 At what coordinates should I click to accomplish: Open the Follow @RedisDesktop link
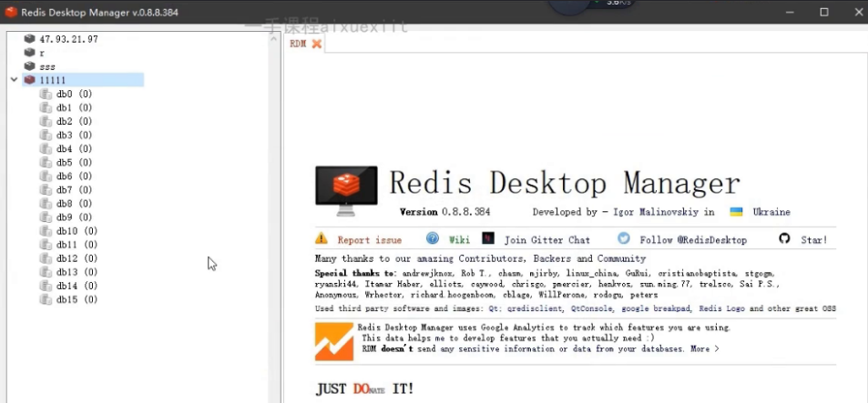(693, 240)
